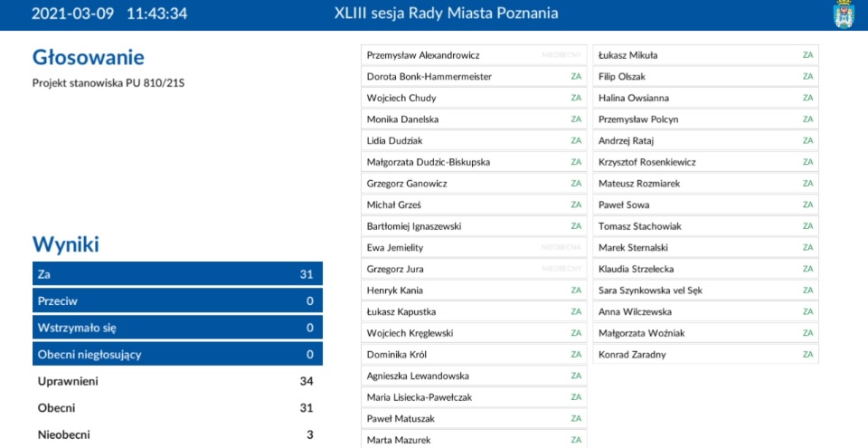Viewport: 868px width, 448px height.
Task: Select the Przemysław Alexandrowicz vote row
Action: tap(474, 55)
